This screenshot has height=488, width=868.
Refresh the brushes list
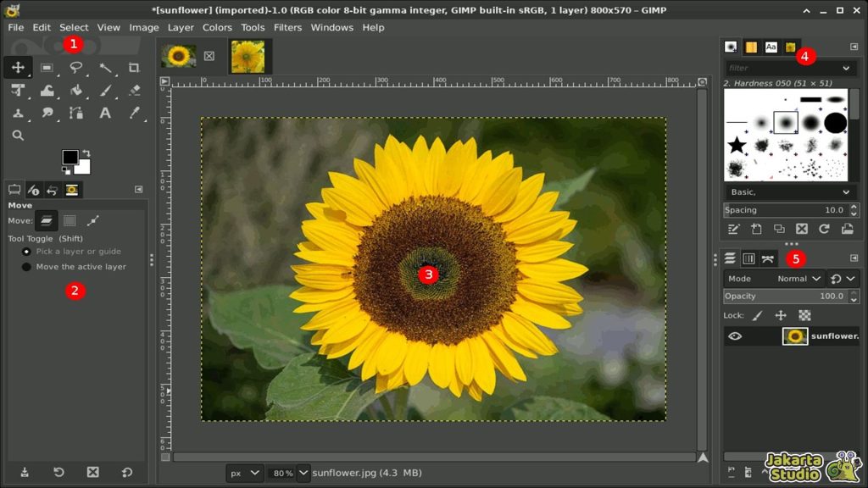tap(824, 229)
